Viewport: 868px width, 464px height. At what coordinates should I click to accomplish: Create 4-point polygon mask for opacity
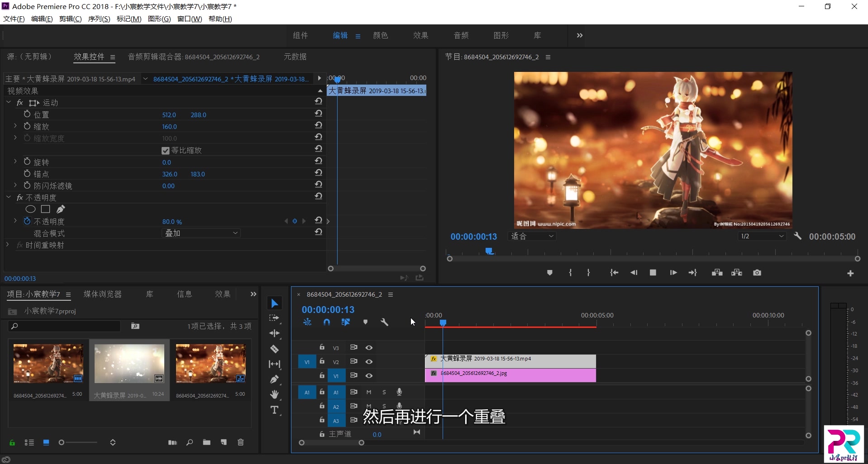45,209
